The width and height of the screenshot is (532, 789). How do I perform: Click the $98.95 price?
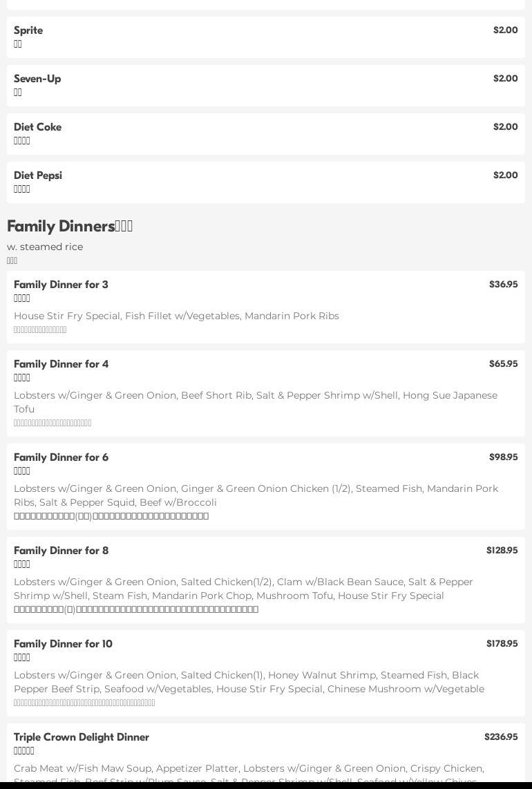[x=503, y=457]
